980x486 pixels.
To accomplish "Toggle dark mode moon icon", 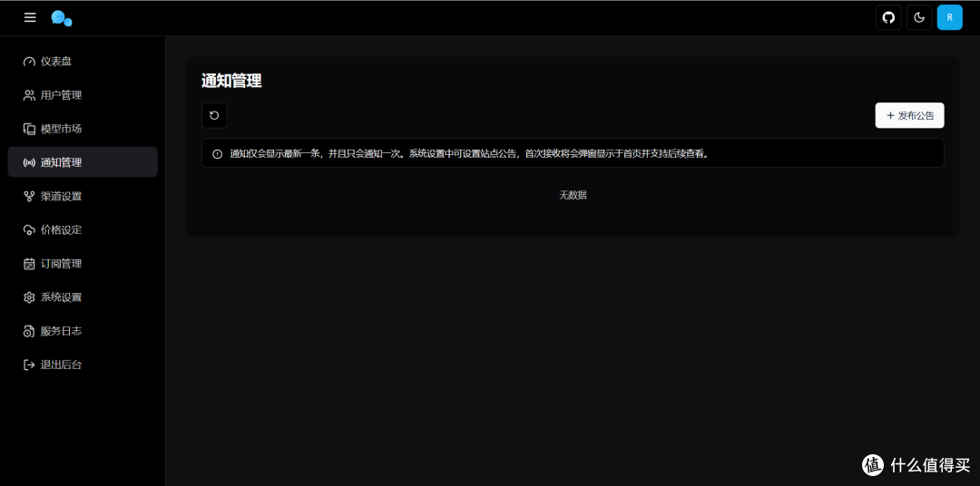I will click(x=918, y=17).
